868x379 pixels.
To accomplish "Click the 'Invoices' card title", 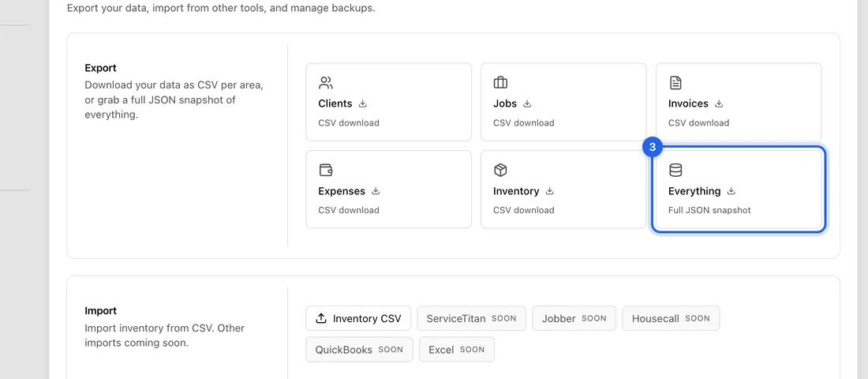I will (688, 103).
